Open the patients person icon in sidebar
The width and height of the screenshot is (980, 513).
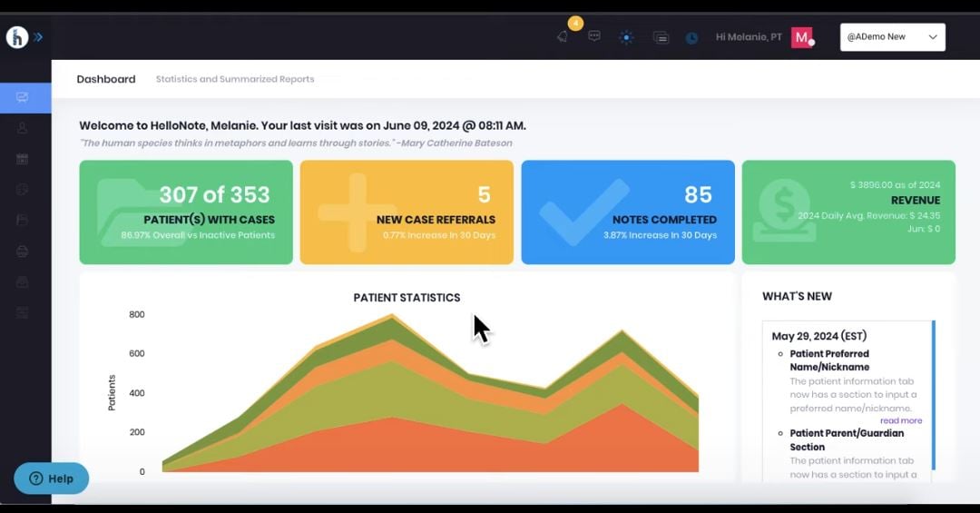coord(23,128)
